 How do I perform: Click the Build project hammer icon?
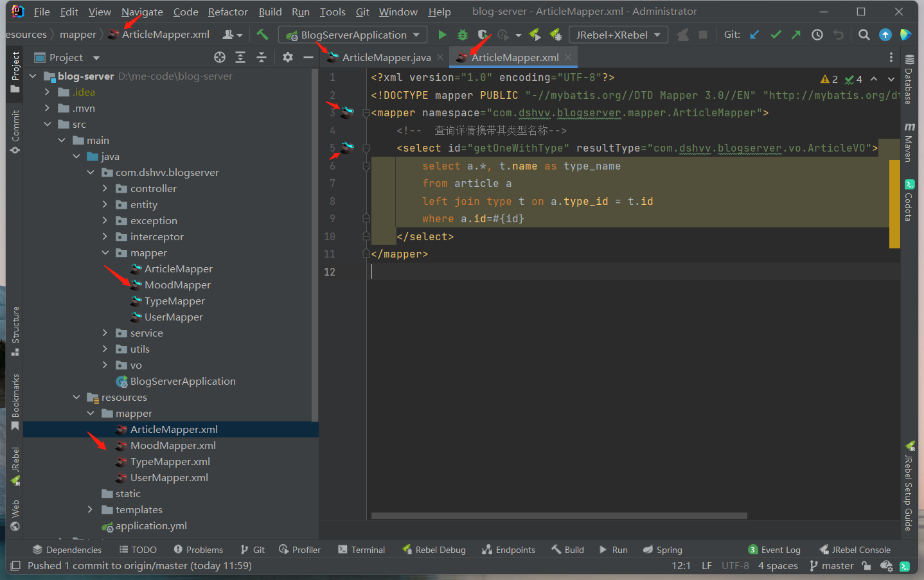(x=262, y=35)
